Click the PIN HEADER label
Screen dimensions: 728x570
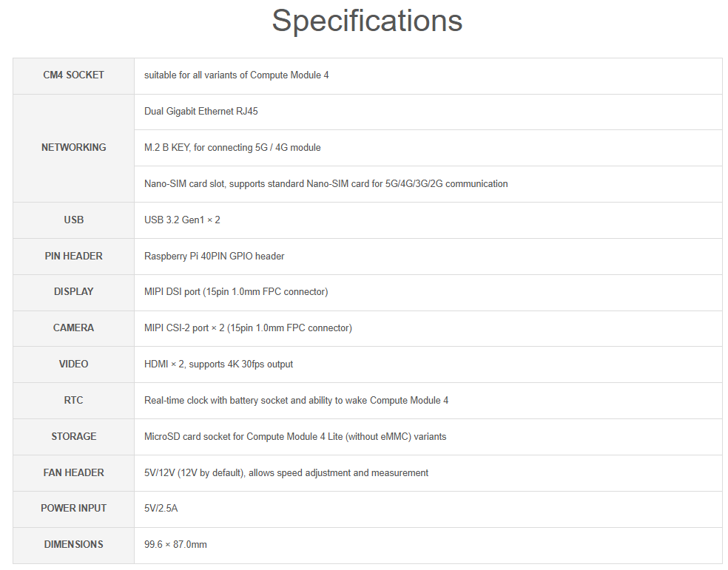[73, 256]
